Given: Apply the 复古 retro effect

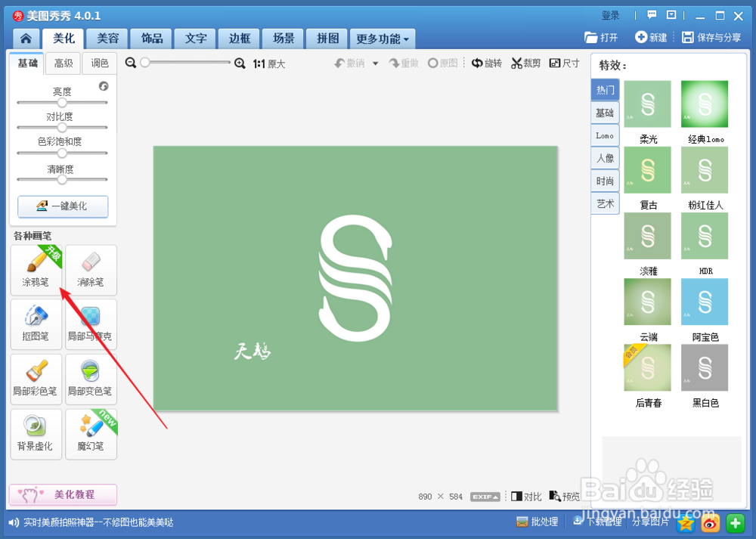Looking at the screenshot, I should [648, 169].
